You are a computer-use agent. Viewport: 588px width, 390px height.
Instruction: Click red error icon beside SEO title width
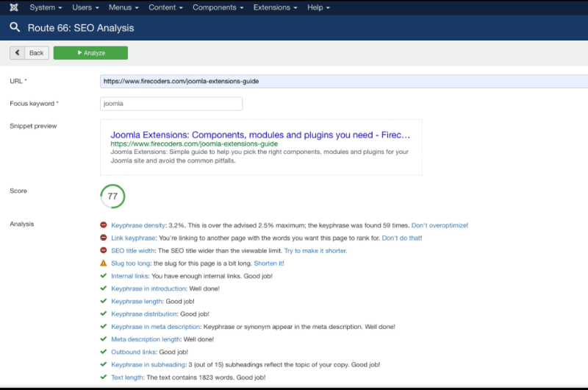(x=104, y=250)
